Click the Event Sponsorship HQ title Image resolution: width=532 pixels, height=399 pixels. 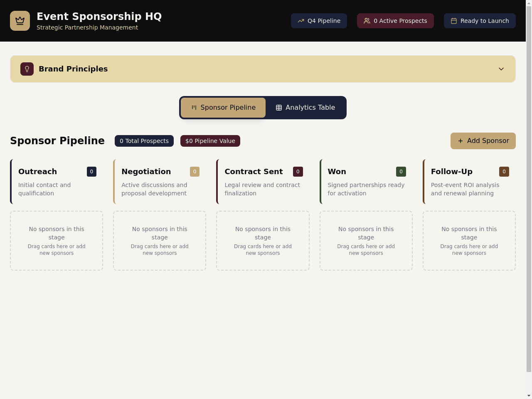pos(99,16)
